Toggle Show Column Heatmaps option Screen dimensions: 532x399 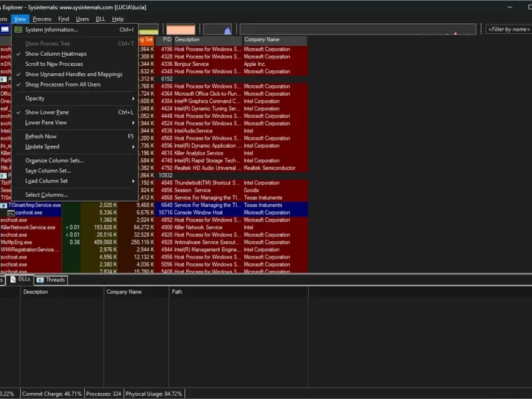56,54
